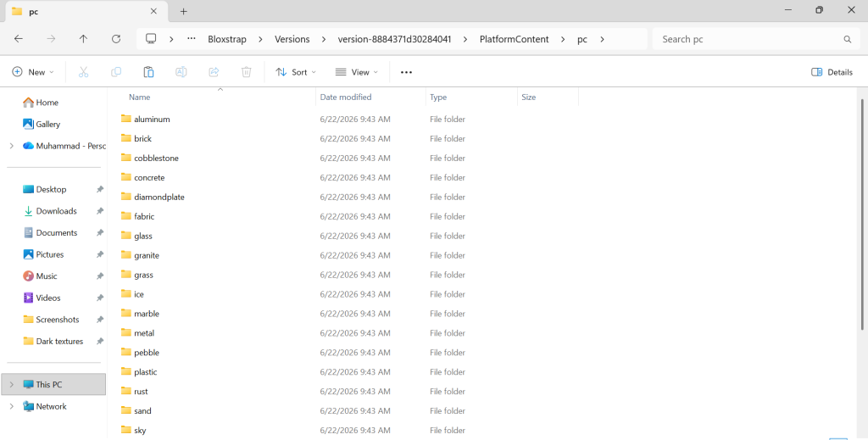Click the monitor icon in address bar
Image resolution: width=868 pixels, height=440 pixels.
coord(151,39)
